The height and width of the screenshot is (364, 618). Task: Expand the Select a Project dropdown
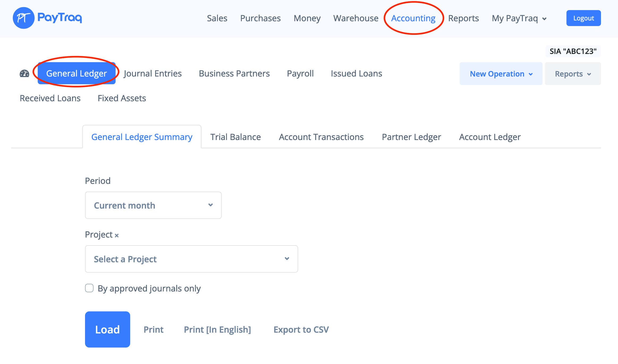[x=191, y=259]
